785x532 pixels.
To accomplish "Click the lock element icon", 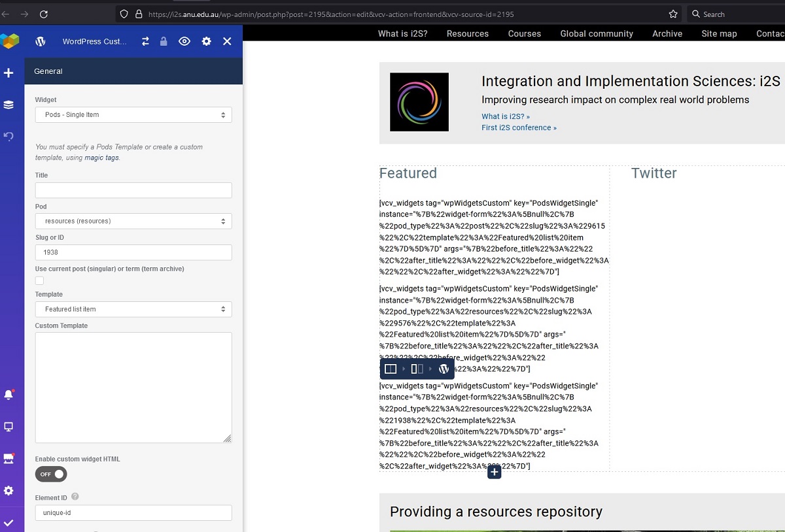I will [x=164, y=41].
